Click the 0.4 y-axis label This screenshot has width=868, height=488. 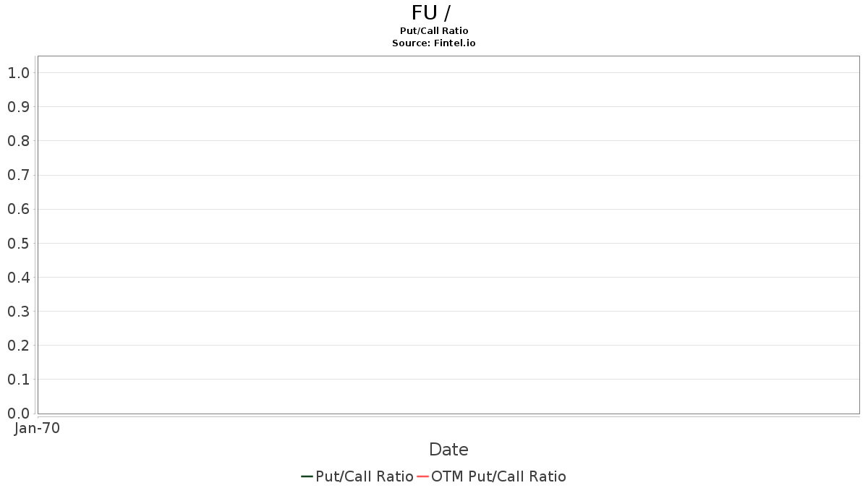tap(19, 277)
